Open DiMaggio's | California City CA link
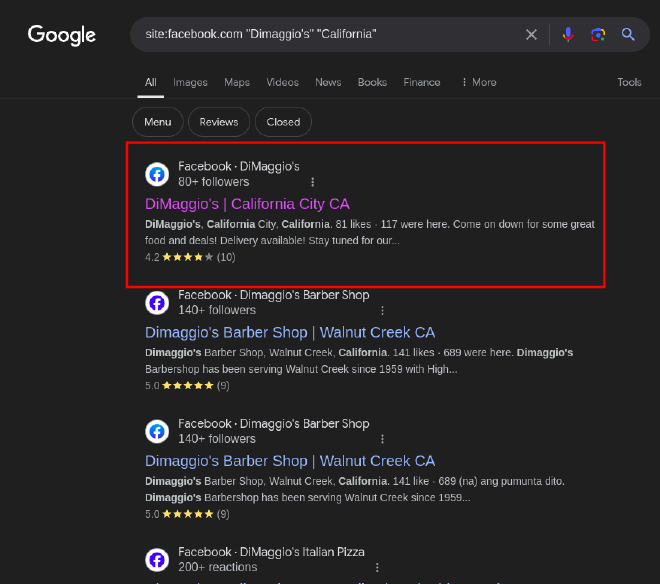660x584 pixels. [247, 204]
